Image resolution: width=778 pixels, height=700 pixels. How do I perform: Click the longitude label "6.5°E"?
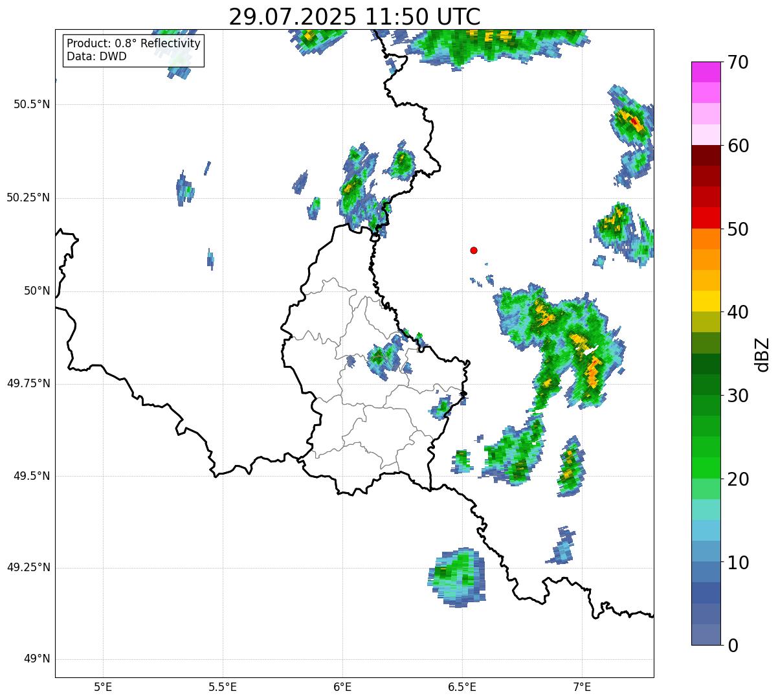[x=462, y=687]
